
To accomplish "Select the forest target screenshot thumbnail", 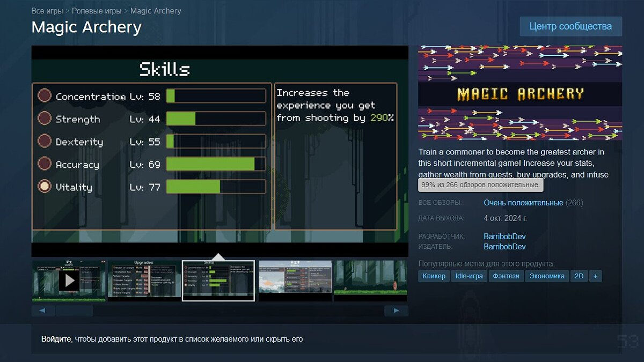I will pos(370,280).
